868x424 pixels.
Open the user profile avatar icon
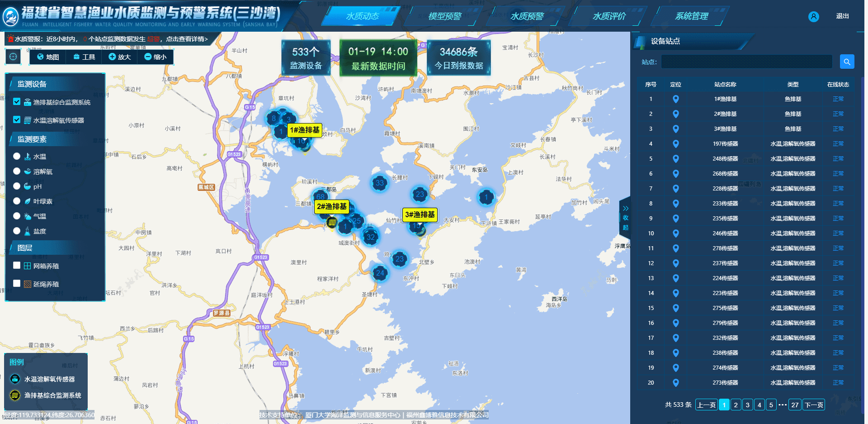pos(813,17)
